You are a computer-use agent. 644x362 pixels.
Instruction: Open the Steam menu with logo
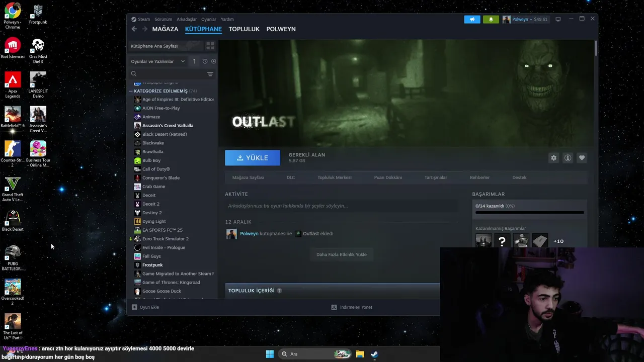pos(140,19)
